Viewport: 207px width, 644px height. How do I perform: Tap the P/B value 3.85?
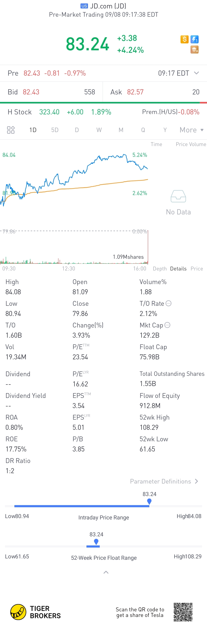(x=78, y=449)
